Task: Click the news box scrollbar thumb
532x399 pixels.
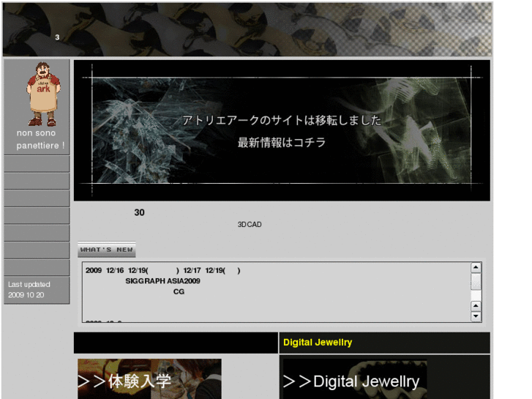Action: click(x=476, y=282)
